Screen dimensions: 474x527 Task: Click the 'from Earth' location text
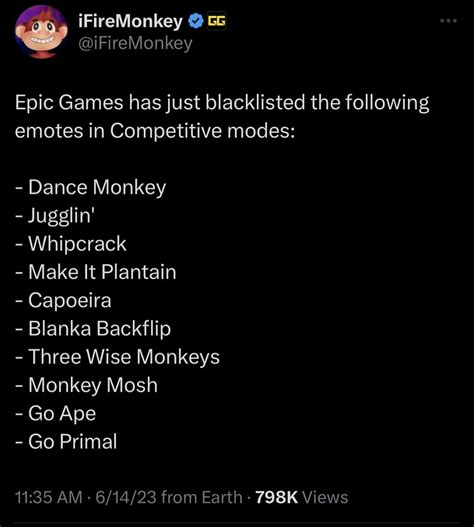pyautogui.click(x=202, y=497)
